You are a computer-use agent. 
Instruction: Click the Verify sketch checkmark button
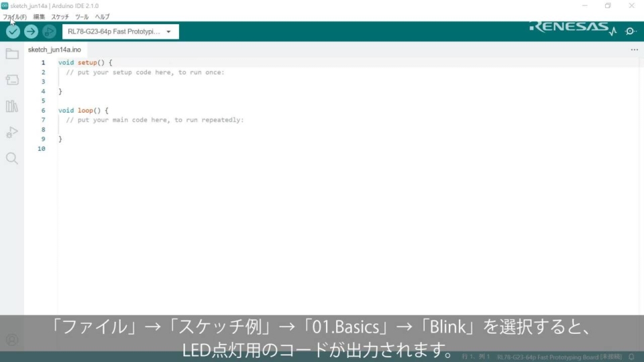click(13, 32)
